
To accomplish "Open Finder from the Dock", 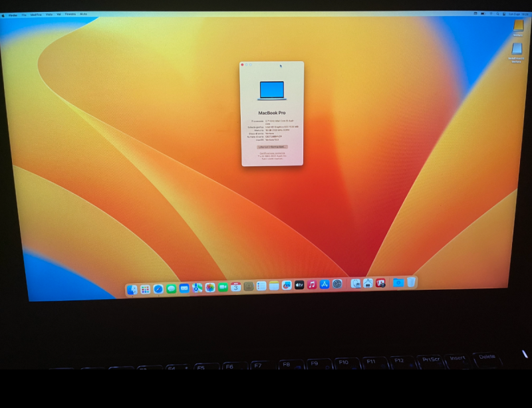I will click(132, 290).
